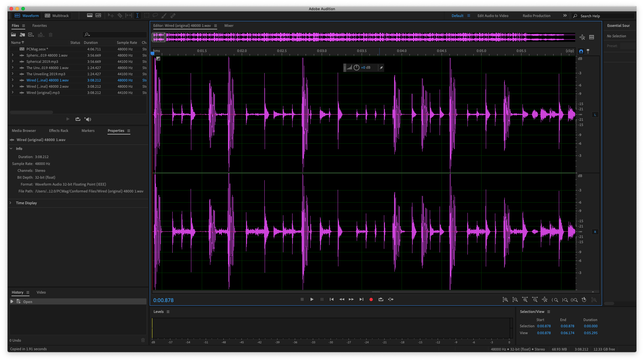This screenshot has height=361, width=644.
Task: Switch to the Markers tab
Action: pos(88,131)
